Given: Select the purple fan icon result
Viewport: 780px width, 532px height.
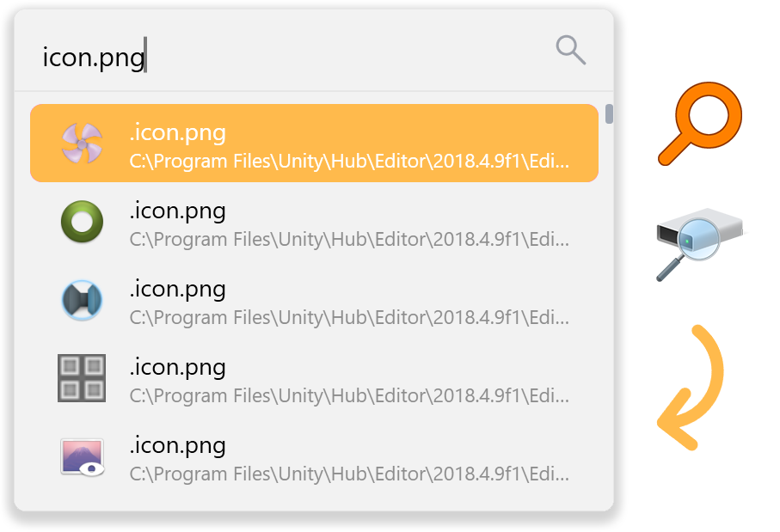Looking at the screenshot, I should coord(82,144).
